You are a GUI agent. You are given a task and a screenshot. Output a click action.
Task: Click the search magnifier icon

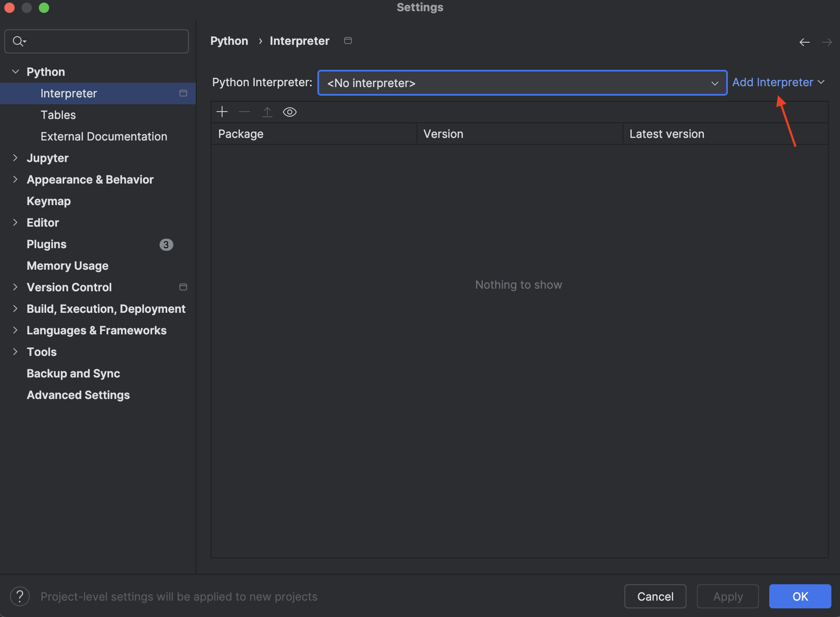coord(18,41)
